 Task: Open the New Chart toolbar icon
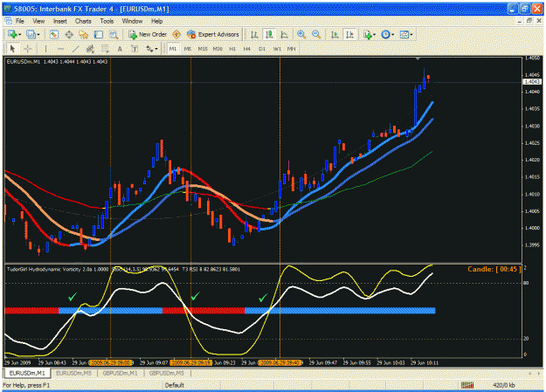(12, 34)
